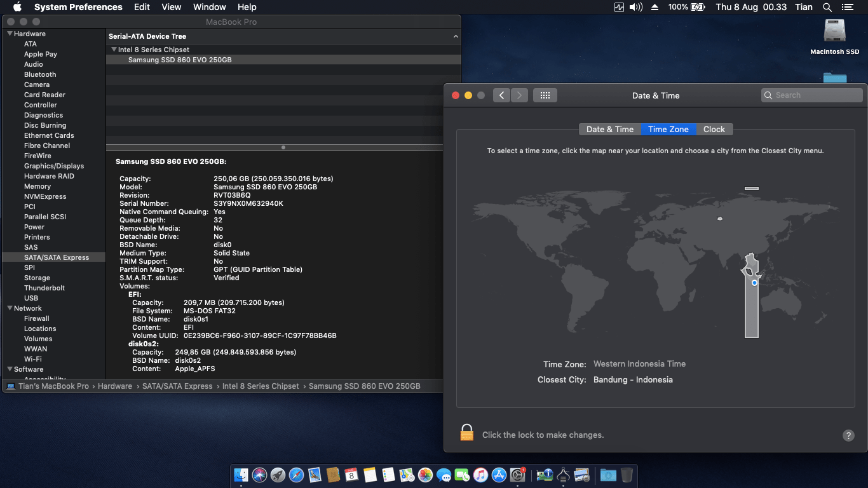868x488 pixels.
Task: Open Safari compass icon in Dock
Action: click(296, 475)
